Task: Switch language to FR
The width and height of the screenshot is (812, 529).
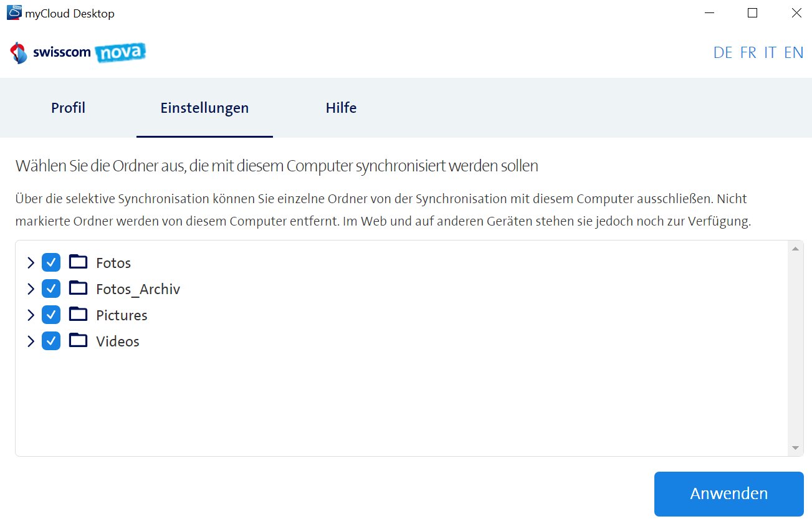Action: tap(748, 52)
